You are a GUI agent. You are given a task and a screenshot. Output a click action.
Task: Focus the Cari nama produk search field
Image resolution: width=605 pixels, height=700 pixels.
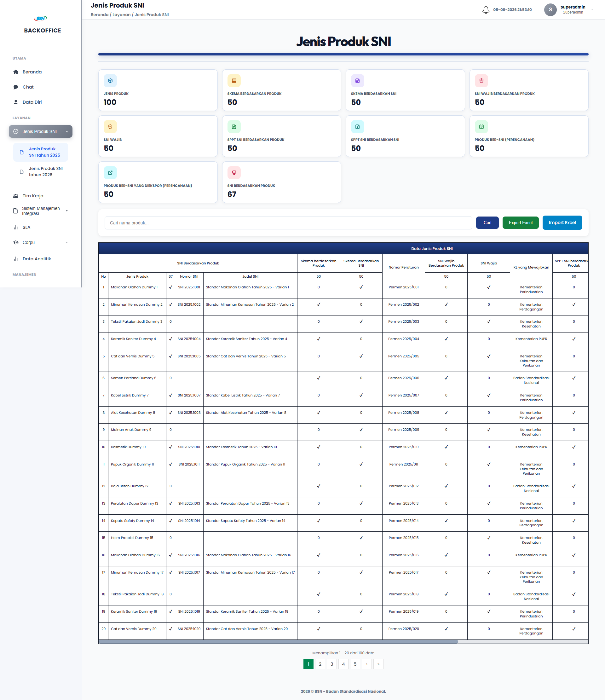[288, 223]
